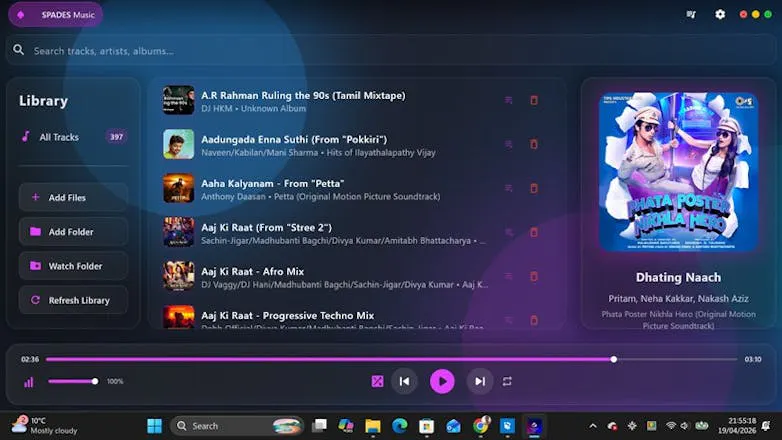The height and width of the screenshot is (440, 782).
Task: Click the volume slider
Action: [73, 381]
